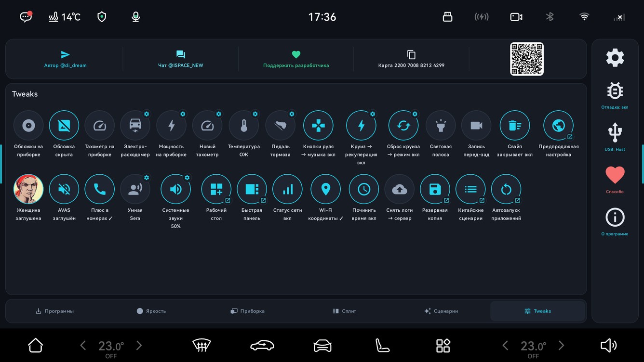Screen dimensions: 644x362
Task: Open Быстрая панель icon
Action: [x=252, y=189]
